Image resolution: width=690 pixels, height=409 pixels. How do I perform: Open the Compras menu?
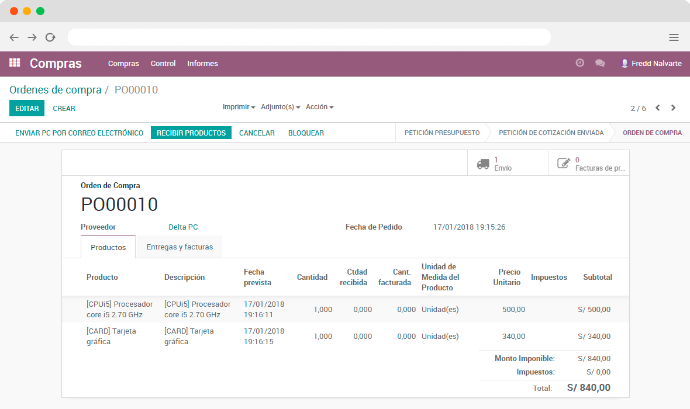click(x=123, y=63)
